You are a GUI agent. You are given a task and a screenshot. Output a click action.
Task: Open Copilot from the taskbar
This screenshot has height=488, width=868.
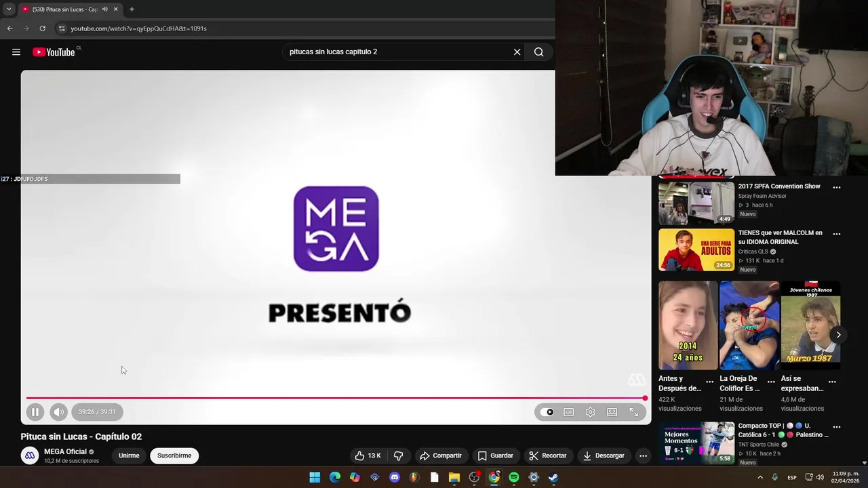[355, 477]
